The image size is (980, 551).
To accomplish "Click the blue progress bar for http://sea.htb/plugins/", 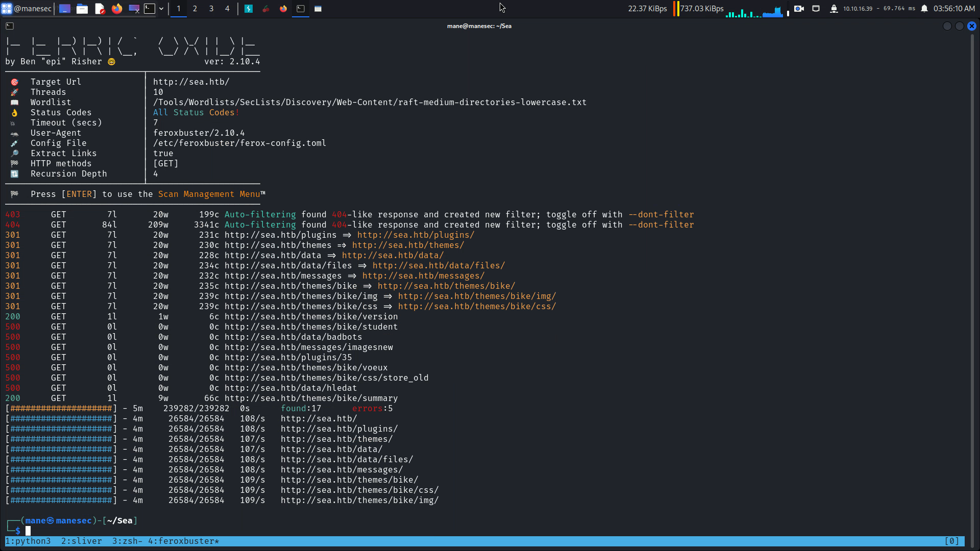I will (x=61, y=429).
